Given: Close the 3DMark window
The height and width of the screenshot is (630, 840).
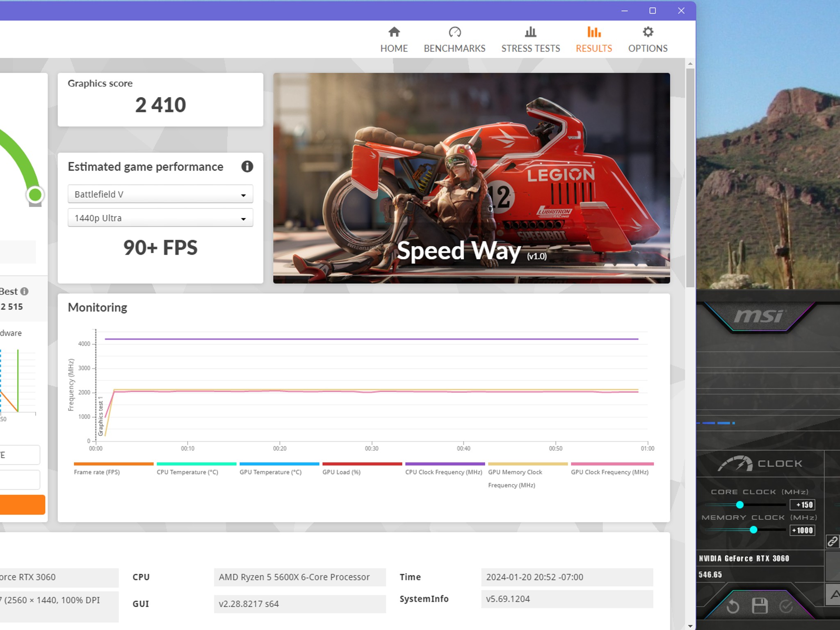Looking at the screenshot, I should click(681, 11).
